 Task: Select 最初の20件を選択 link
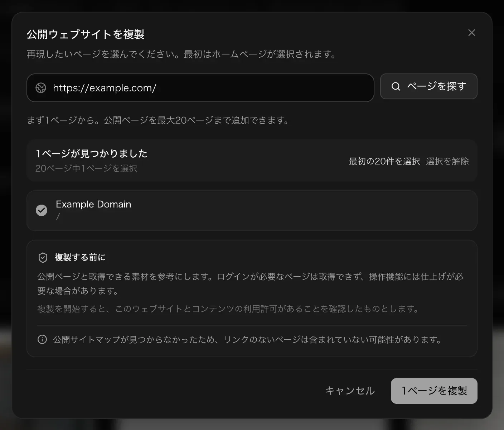(384, 161)
